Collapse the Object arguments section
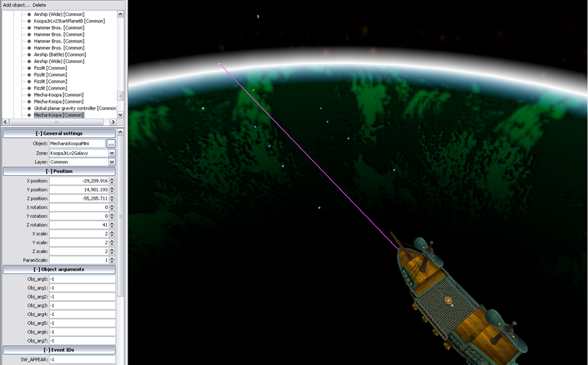The height and width of the screenshot is (365, 588). tap(58, 269)
